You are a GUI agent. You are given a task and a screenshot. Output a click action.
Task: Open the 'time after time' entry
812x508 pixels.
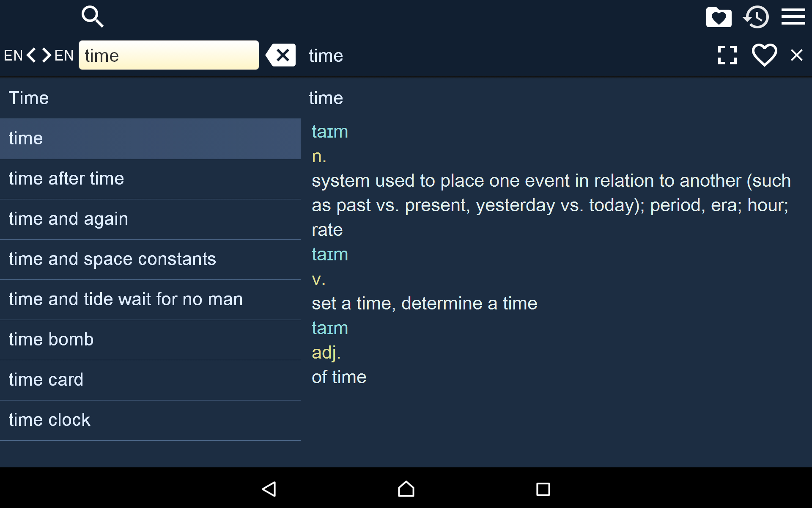pyautogui.click(x=66, y=178)
